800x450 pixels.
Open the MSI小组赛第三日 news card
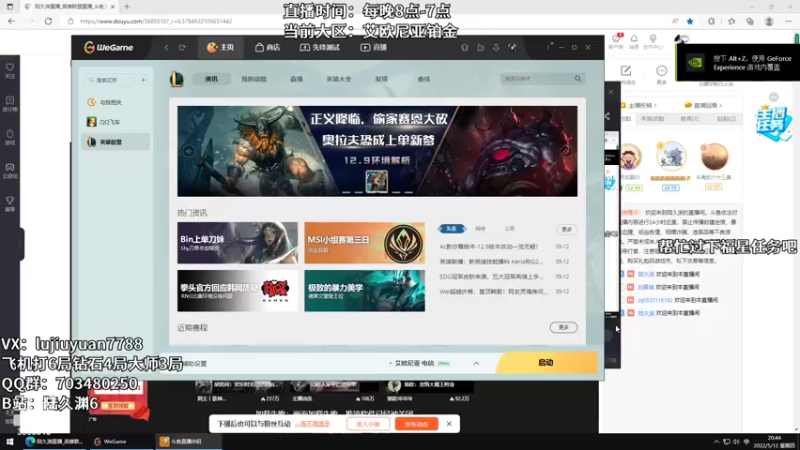tap(365, 243)
